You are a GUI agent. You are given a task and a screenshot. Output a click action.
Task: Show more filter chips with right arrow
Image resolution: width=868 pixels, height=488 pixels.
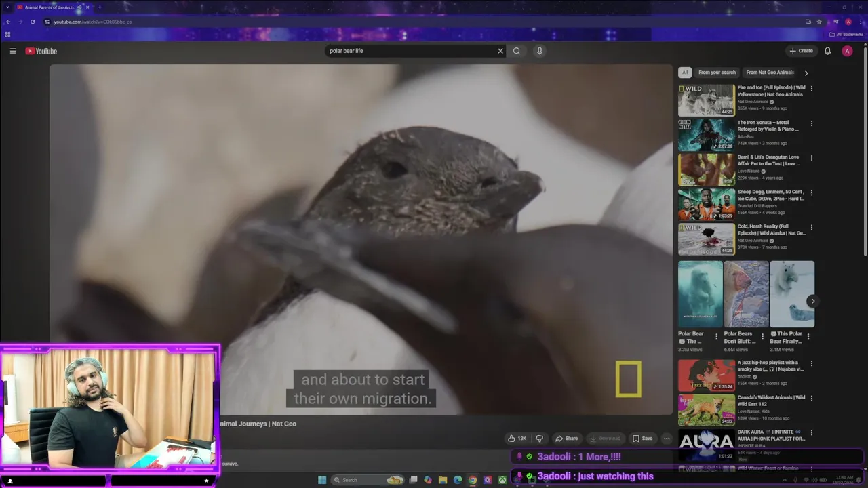point(806,73)
